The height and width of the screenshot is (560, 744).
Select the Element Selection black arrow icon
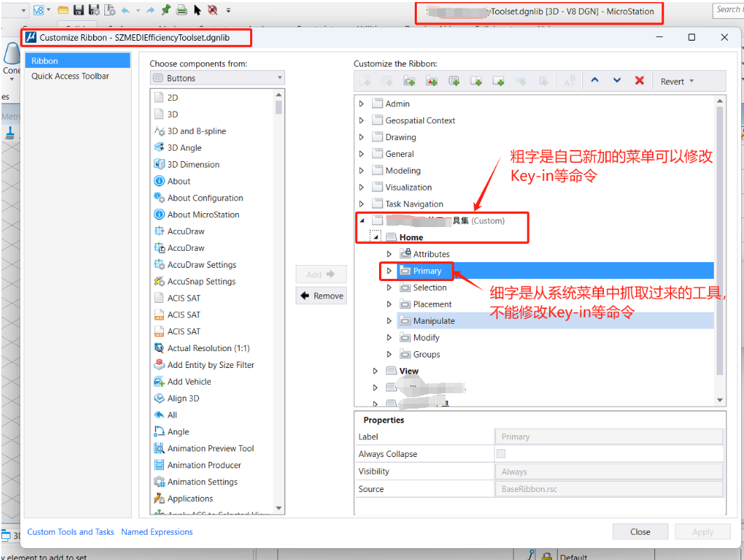coord(198,10)
